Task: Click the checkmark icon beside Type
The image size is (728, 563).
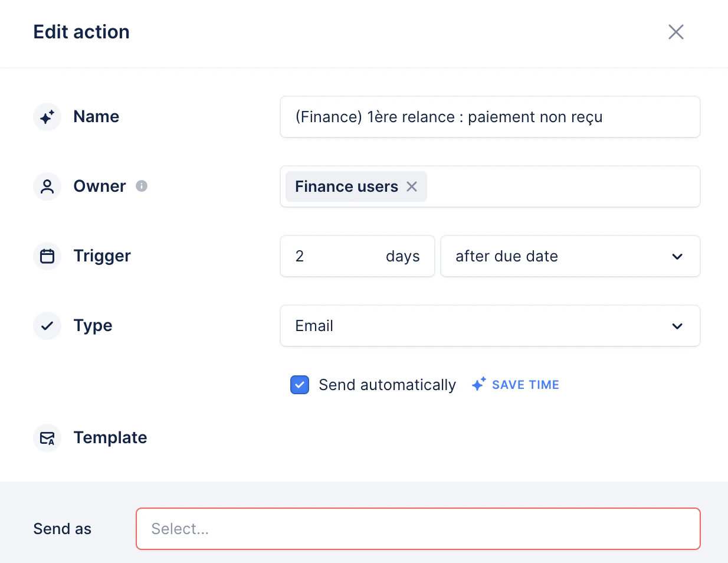Action: (x=47, y=326)
